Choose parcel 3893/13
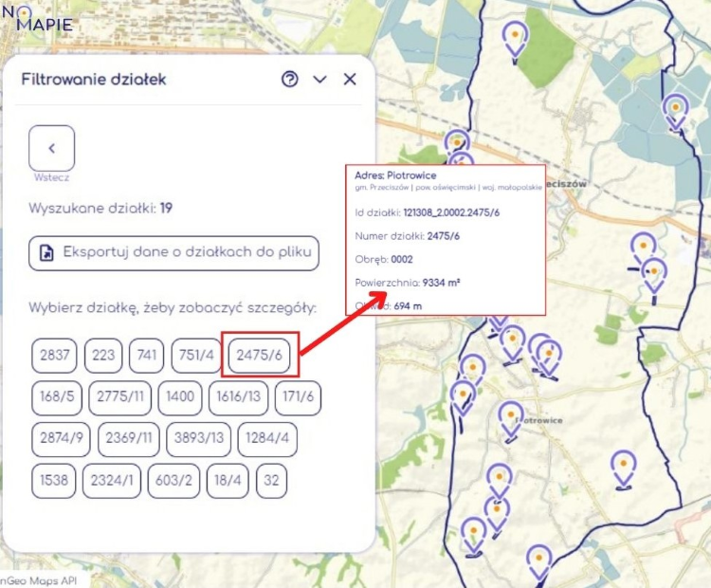 [198, 439]
